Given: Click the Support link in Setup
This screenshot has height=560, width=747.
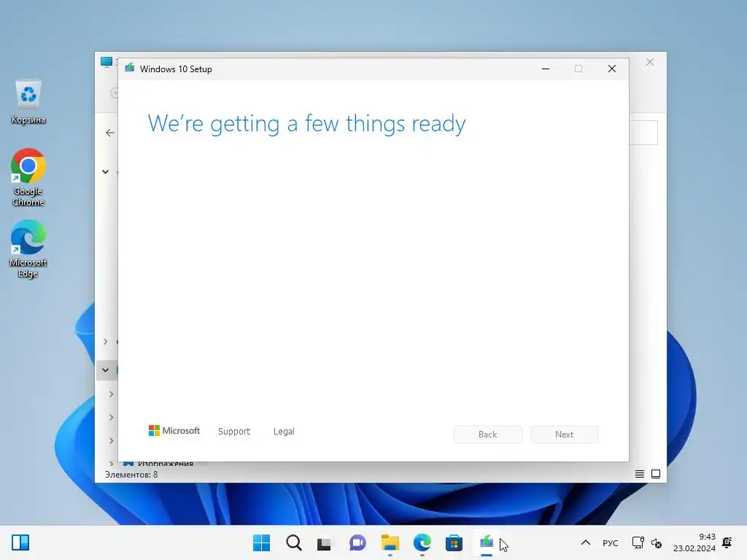Looking at the screenshot, I should [234, 432].
